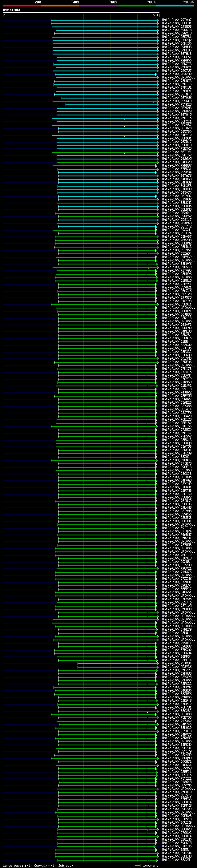The image size is (197, 868).
Task: Select the UniRef100_C0GQN3 label
Action: click(x=176, y=758)
